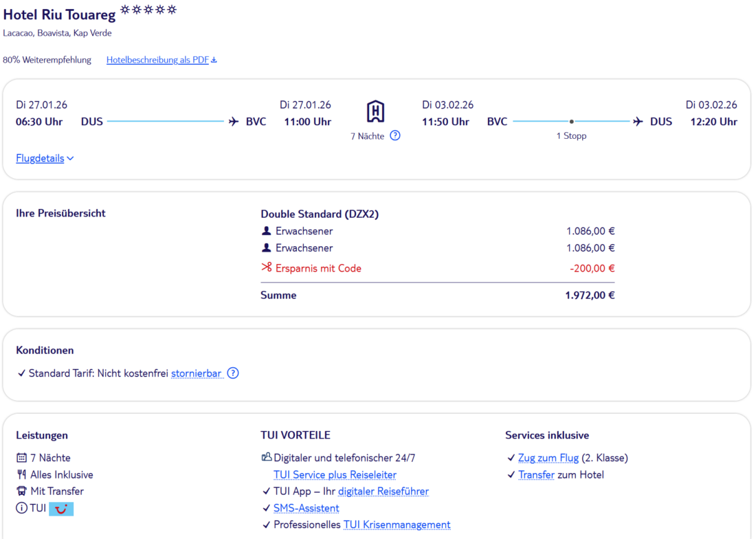Click the TUI smile logo

pos(61,509)
